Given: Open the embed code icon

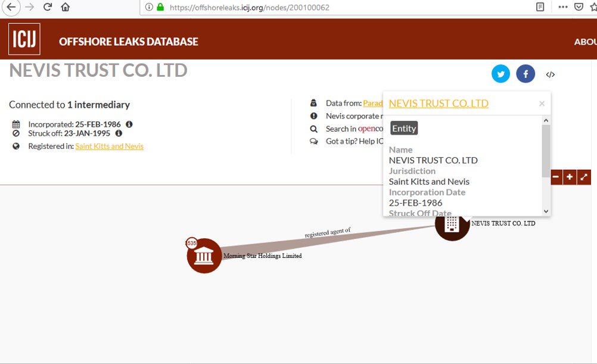Looking at the screenshot, I should pos(550,74).
